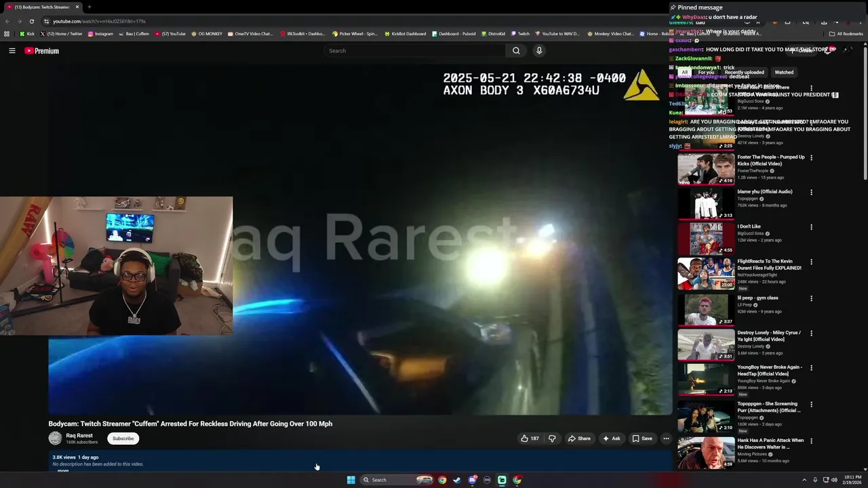
Task: Open options menu for HeadTap video
Action: pyautogui.click(x=811, y=368)
